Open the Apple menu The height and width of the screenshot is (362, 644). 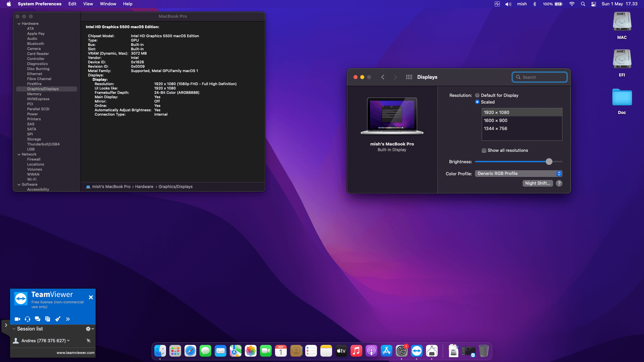[x=9, y=4]
